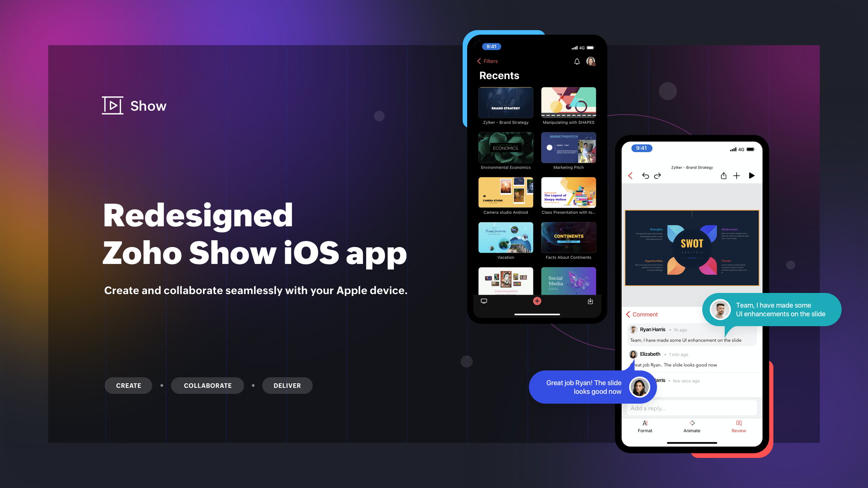Click the notification bell icon
This screenshot has width=868, height=488.
tap(576, 60)
